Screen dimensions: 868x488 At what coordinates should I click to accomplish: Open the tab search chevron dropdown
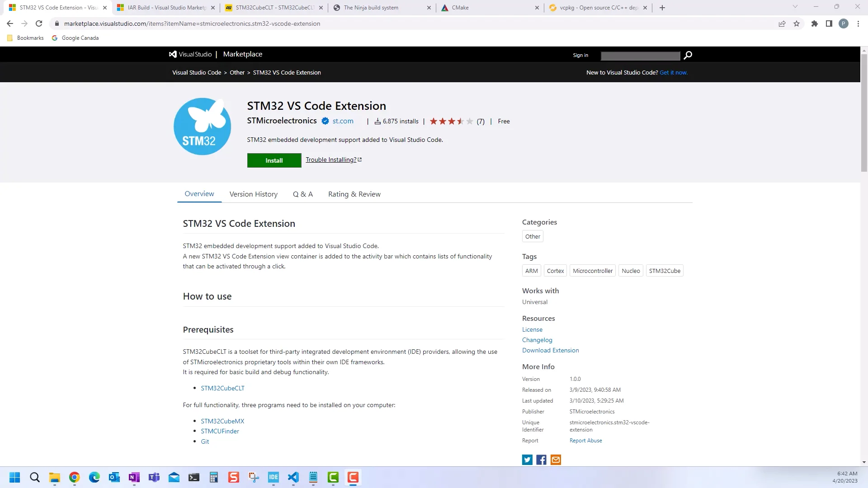795,7
